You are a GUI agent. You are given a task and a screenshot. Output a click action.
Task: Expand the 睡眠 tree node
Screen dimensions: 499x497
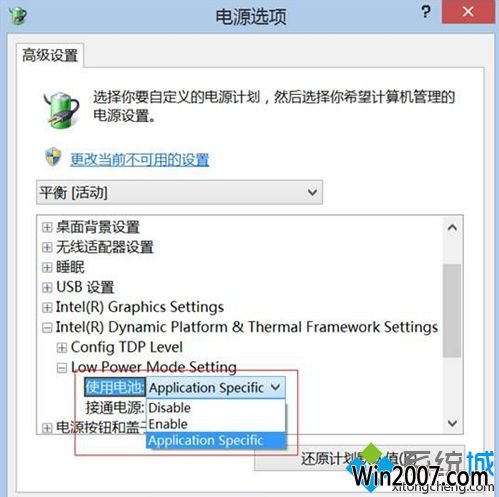[x=47, y=267]
